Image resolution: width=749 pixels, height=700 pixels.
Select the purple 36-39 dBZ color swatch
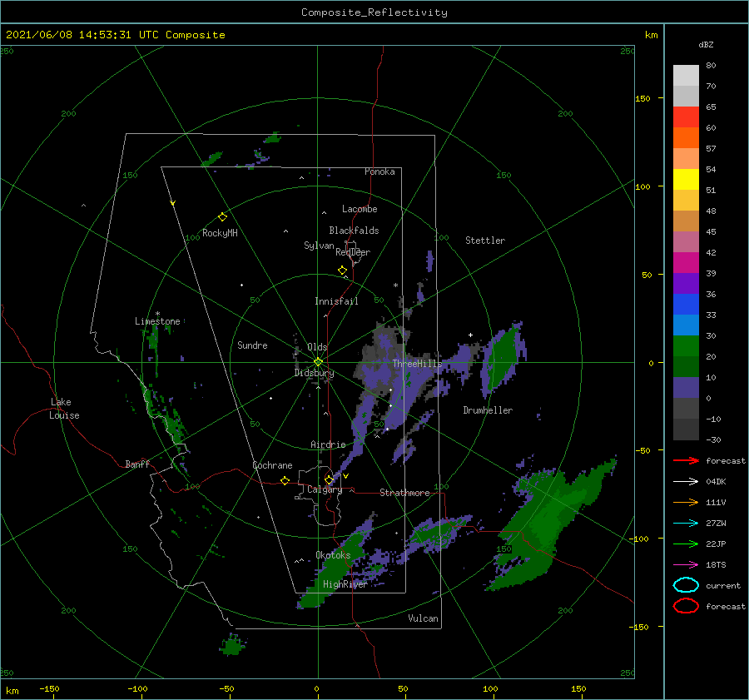[686, 283]
